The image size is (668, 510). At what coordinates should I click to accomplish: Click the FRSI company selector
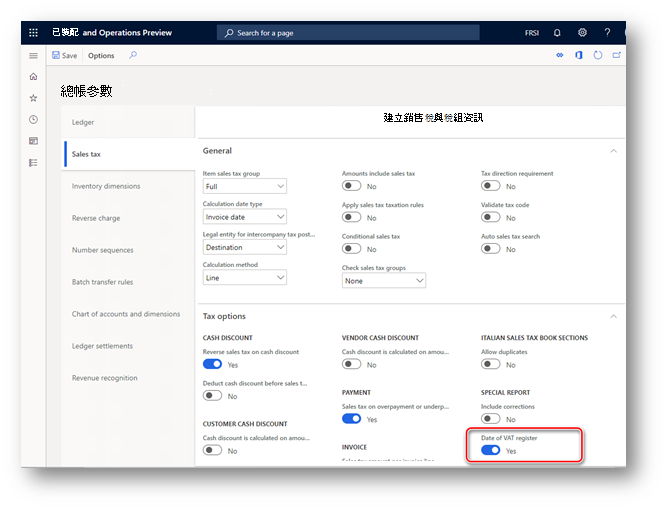532,33
